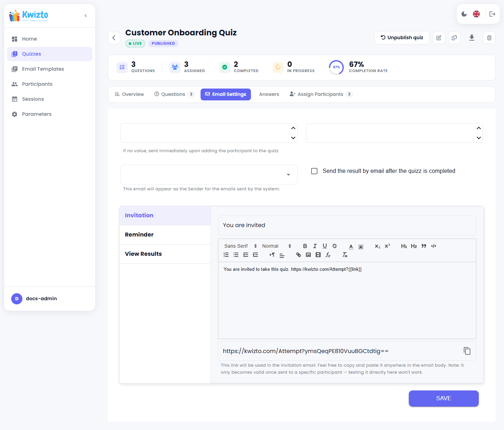
Task: Select the Reminder email template
Action: pos(165,235)
